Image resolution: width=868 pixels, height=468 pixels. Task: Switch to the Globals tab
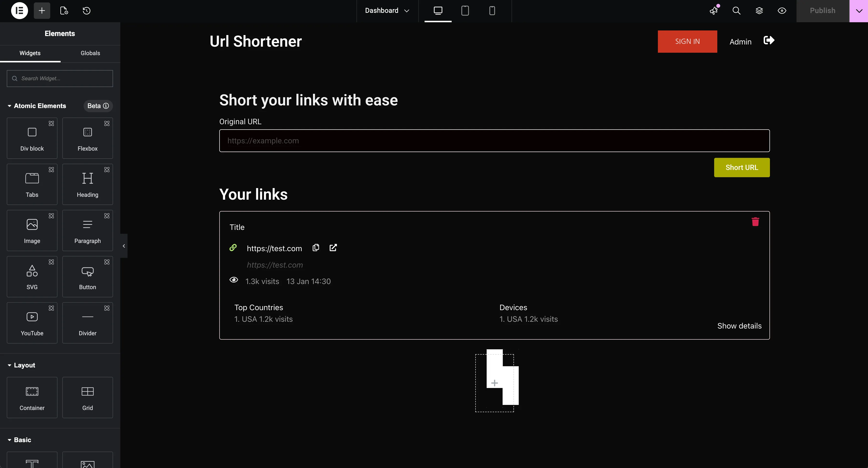coord(90,53)
